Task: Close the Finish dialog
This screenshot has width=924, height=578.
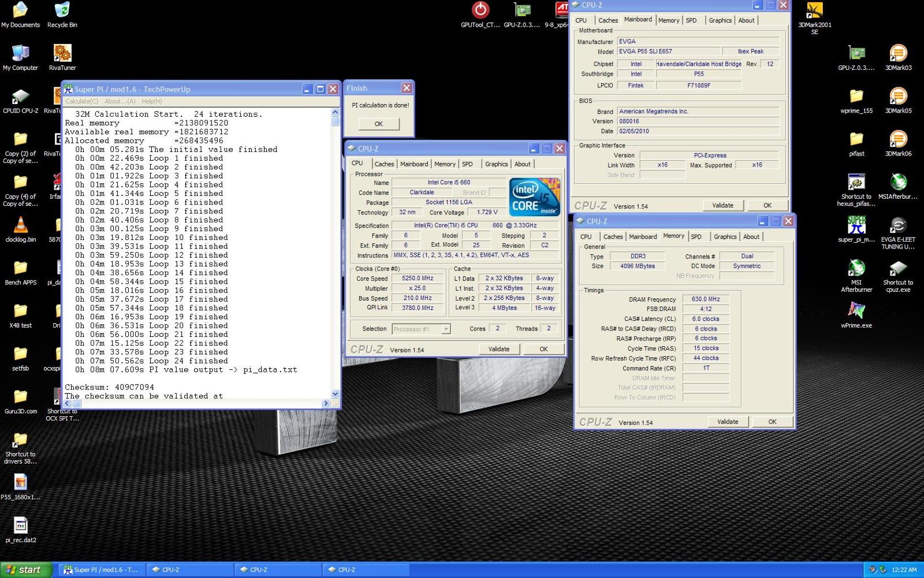Action: tap(407, 88)
